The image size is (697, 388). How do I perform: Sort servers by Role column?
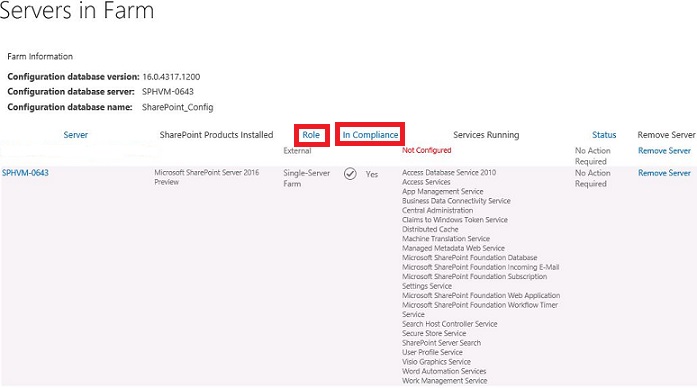[x=311, y=135]
